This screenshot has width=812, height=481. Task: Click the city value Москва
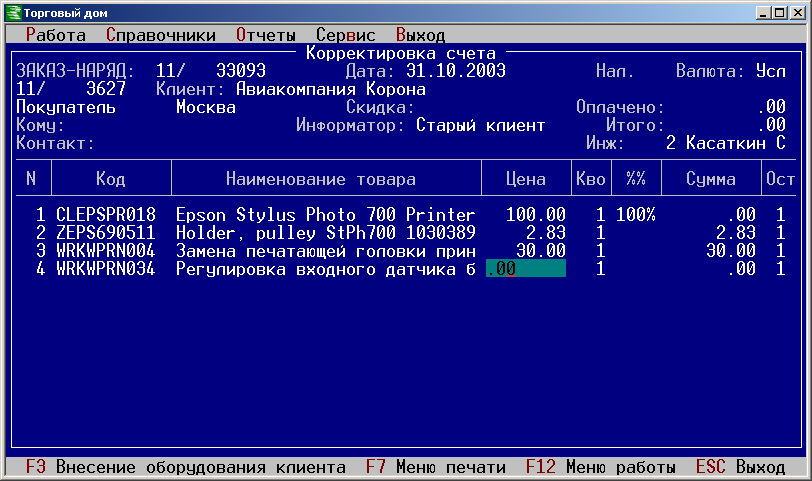(x=206, y=107)
